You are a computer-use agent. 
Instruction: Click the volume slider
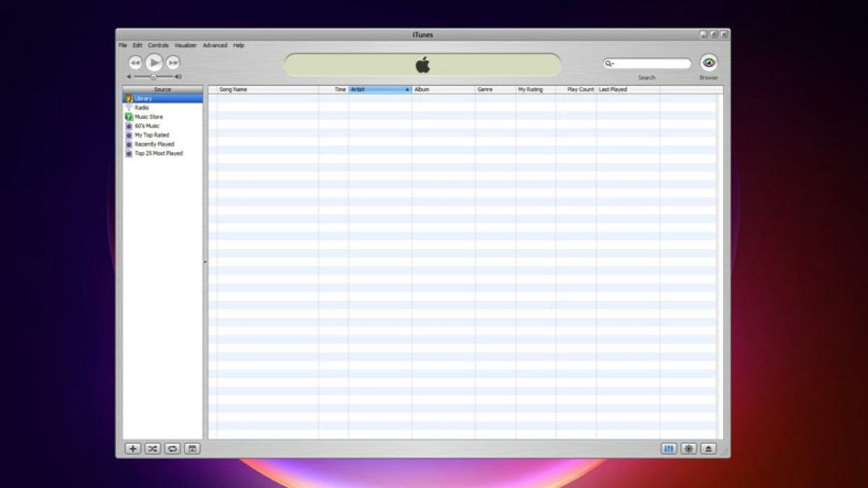click(153, 77)
